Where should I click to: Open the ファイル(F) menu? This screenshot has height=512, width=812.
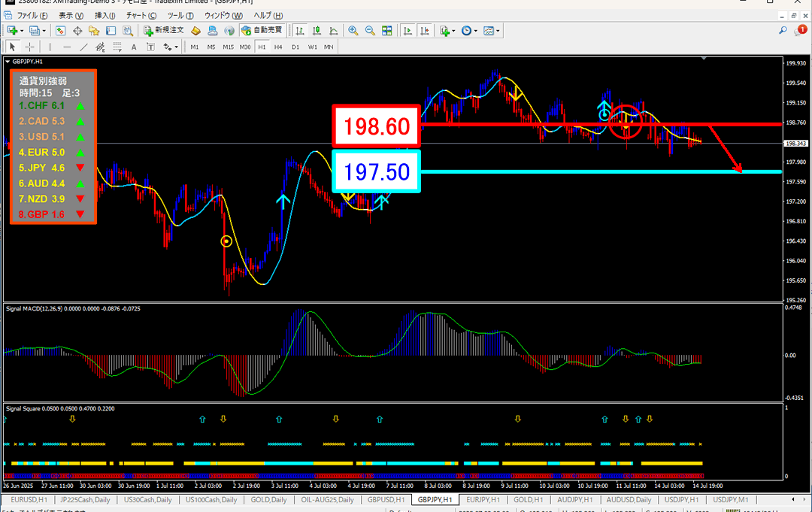pos(32,16)
